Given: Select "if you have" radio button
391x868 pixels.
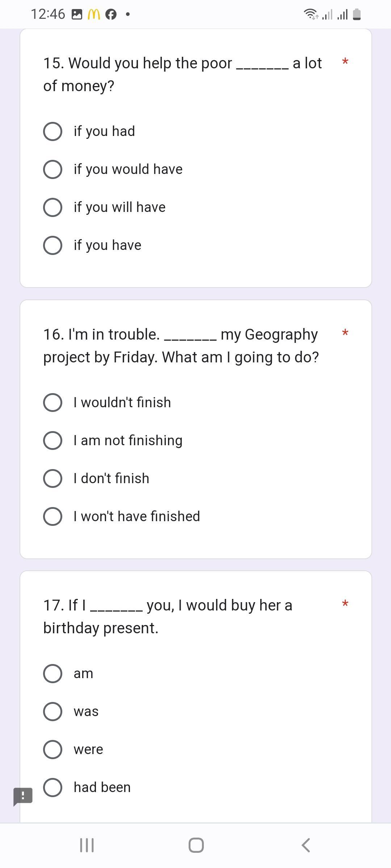Looking at the screenshot, I should [52, 245].
